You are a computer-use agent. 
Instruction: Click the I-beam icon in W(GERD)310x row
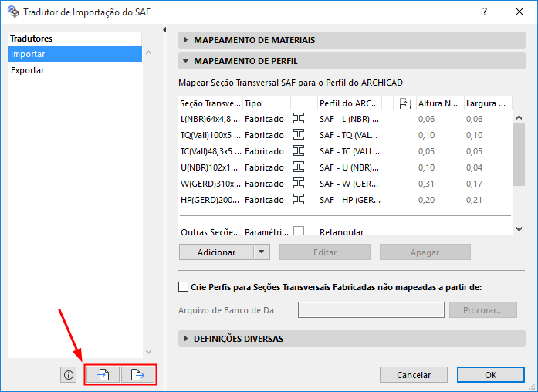tap(299, 183)
